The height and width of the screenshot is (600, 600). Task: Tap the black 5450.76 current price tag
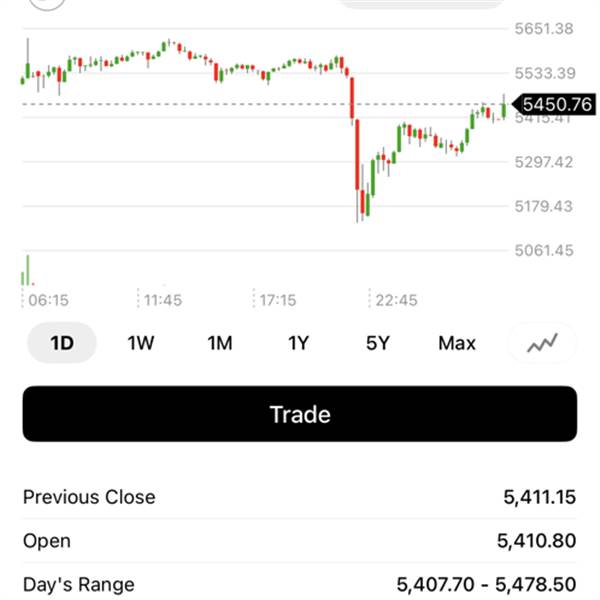(554, 104)
